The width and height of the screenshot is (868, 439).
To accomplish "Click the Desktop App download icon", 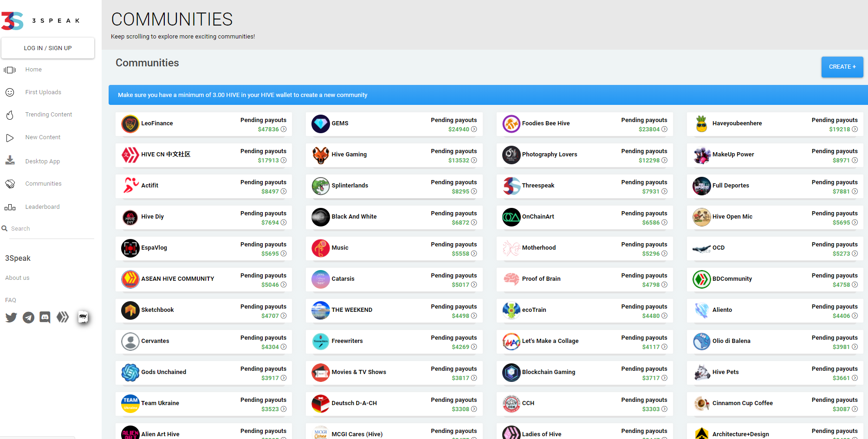I will tap(10, 161).
